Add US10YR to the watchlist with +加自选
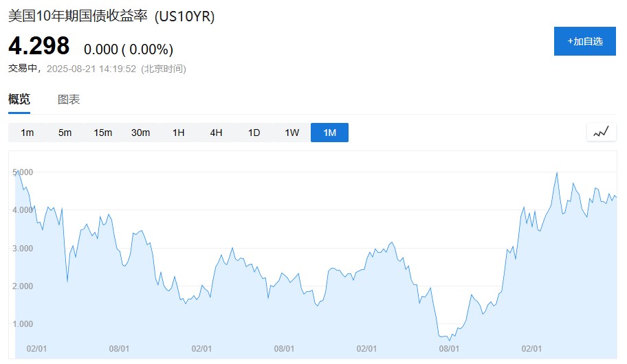This screenshot has width=627, height=364. [x=584, y=41]
